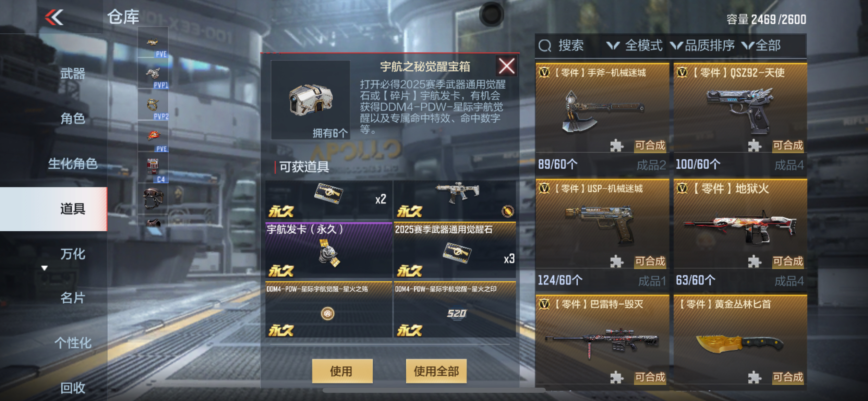
Task: Click the 使用全部 button
Action: click(x=436, y=371)
